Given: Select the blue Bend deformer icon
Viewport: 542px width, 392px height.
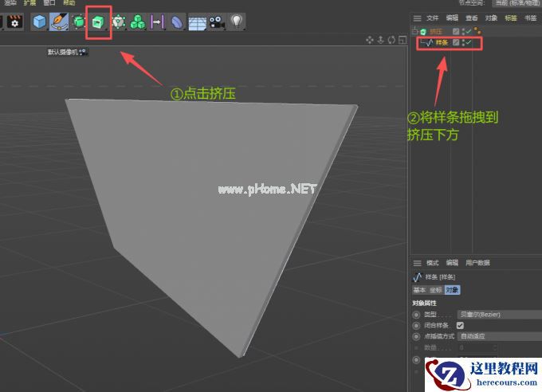Looking at the screenshot, I should pyautogui.click(x=177, y=22).
